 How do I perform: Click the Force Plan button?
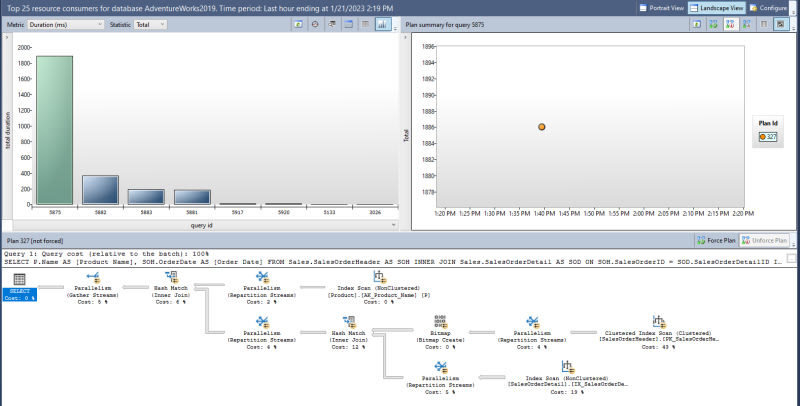click(720, 241)
